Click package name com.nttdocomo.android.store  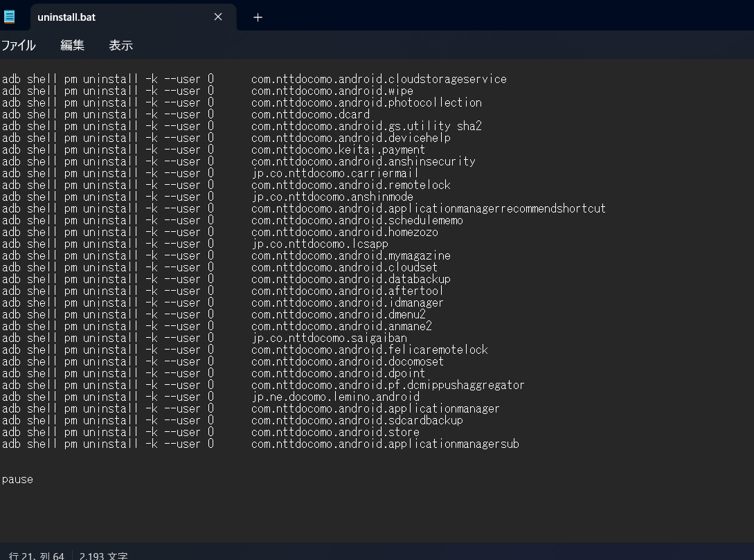(335, 432)
